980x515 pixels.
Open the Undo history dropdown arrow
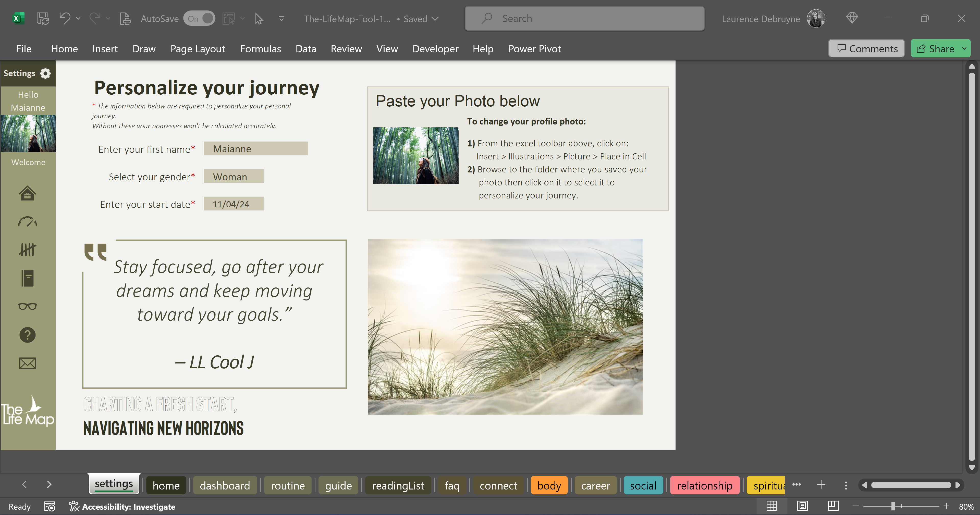(78, 18)
